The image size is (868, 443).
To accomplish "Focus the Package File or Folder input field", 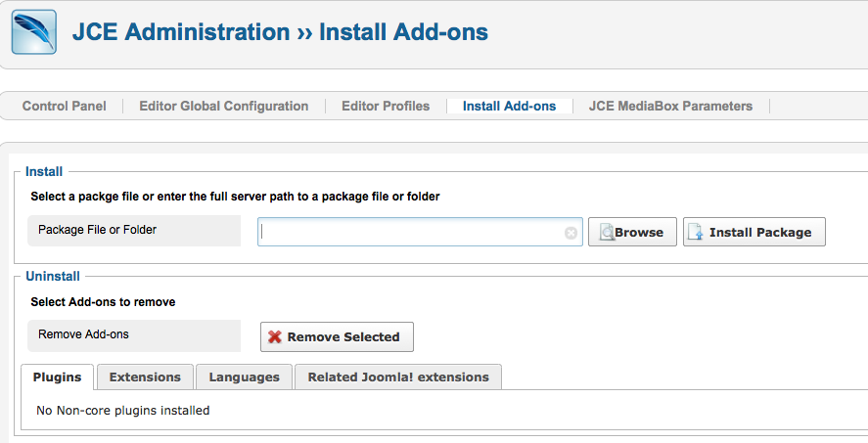I will [x=411, y=232].
